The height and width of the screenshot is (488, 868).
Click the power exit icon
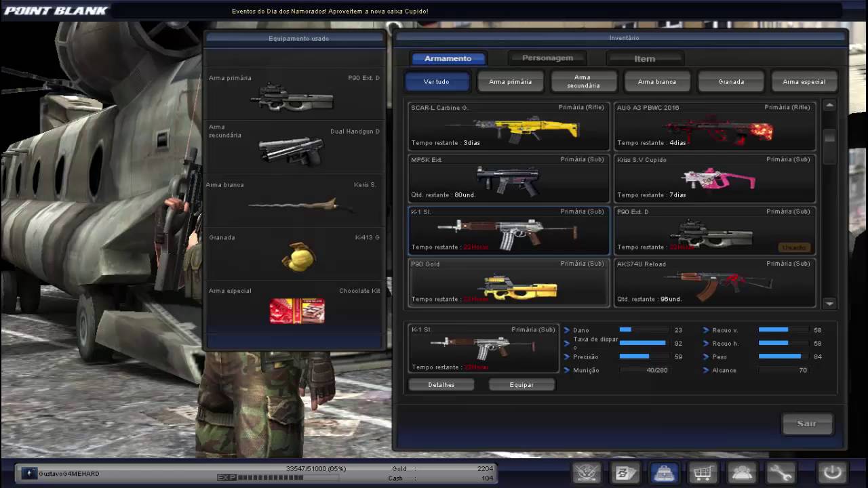coord(832,472)
